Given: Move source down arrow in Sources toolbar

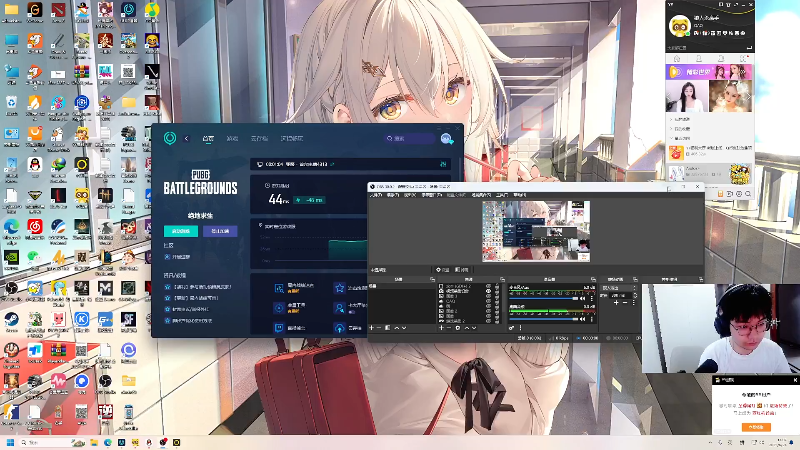Looking at the screenshot, I should click(474, 328).
